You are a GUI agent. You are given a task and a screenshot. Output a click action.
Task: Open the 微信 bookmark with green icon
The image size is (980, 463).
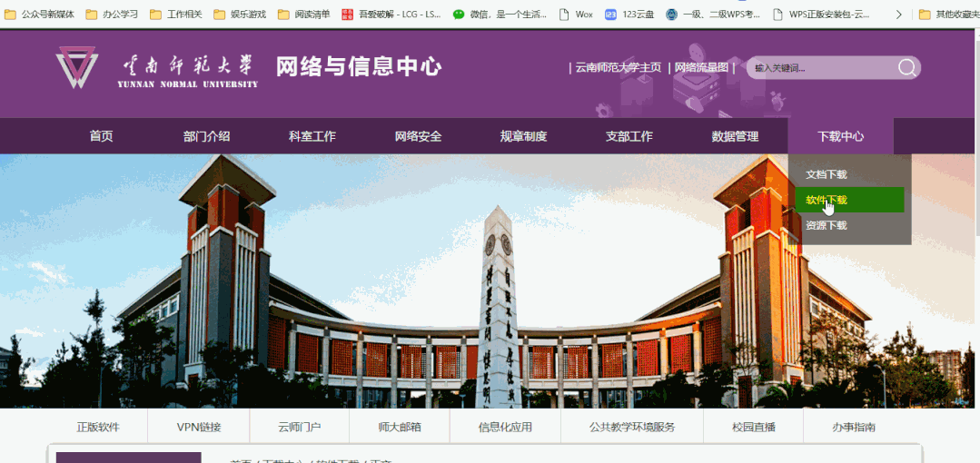(x=500, y=14)
